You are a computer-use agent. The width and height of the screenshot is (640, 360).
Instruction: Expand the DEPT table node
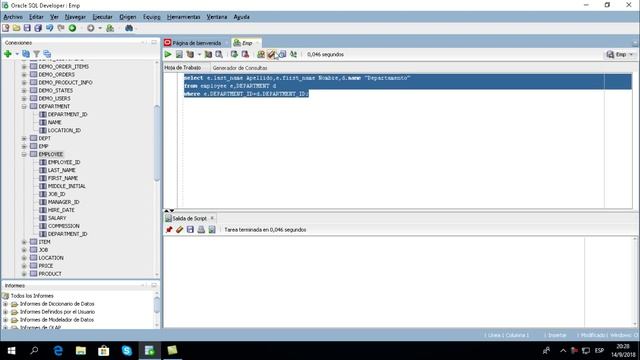pyautogui.click(x=24, y=138)
